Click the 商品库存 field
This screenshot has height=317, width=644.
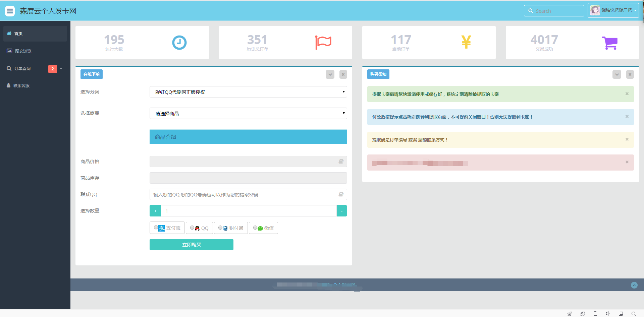pyautogui.click(x=248, y=178)
